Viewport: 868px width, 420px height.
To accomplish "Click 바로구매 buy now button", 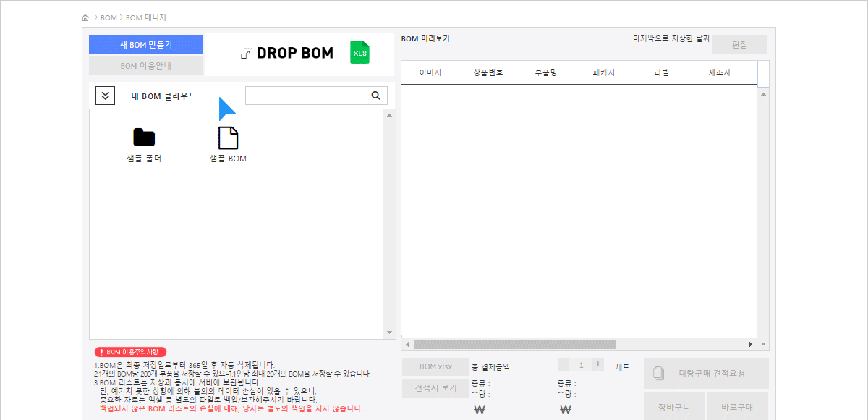I will pos(737,407).
